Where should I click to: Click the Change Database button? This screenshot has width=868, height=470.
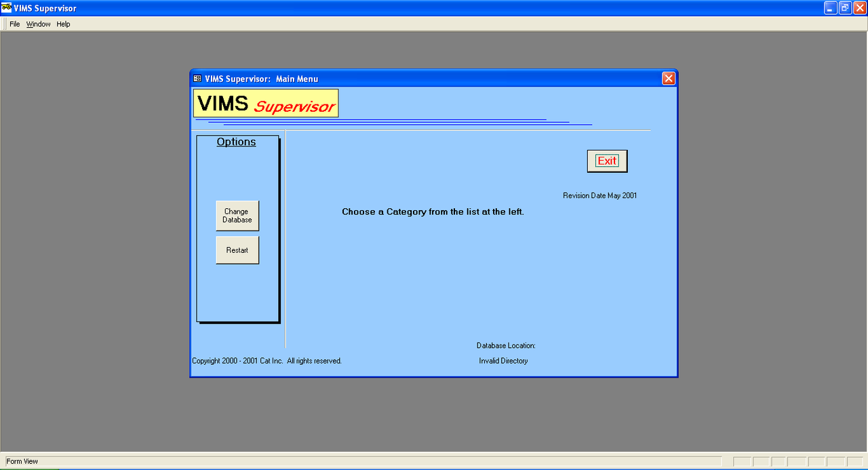pyautogui.click(x=237, y=216)
